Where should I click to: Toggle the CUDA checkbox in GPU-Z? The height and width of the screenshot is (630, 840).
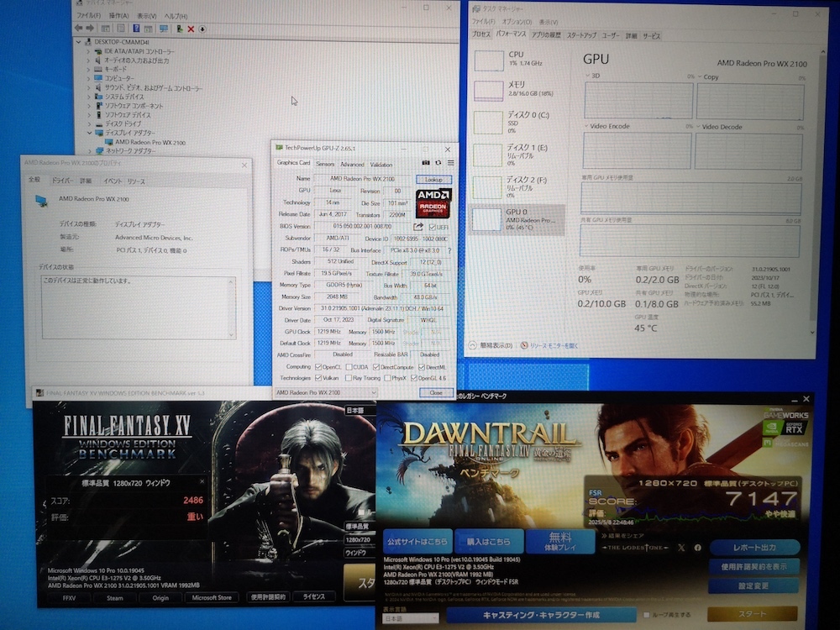pos(349,367)
